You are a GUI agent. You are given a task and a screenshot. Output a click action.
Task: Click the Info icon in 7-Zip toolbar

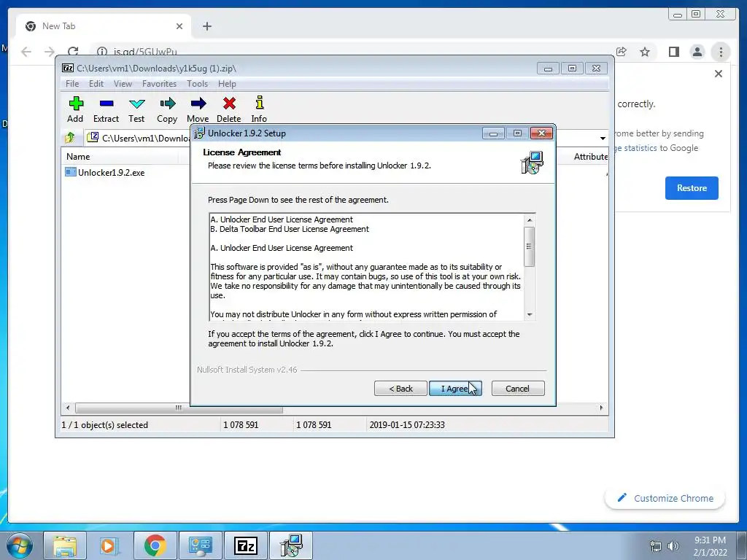(259, 109)
